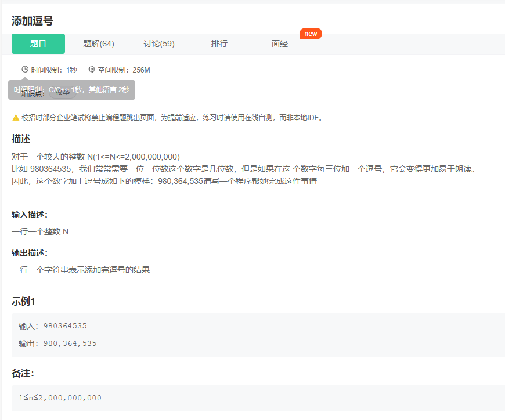Click the text 一行一个整数 N

40,231
